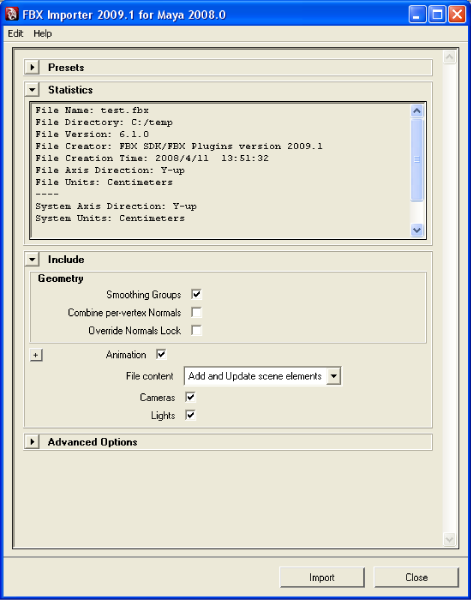The image size is (471, 600).
Task: Click the Close button
Action: click(x=416, y=577)
